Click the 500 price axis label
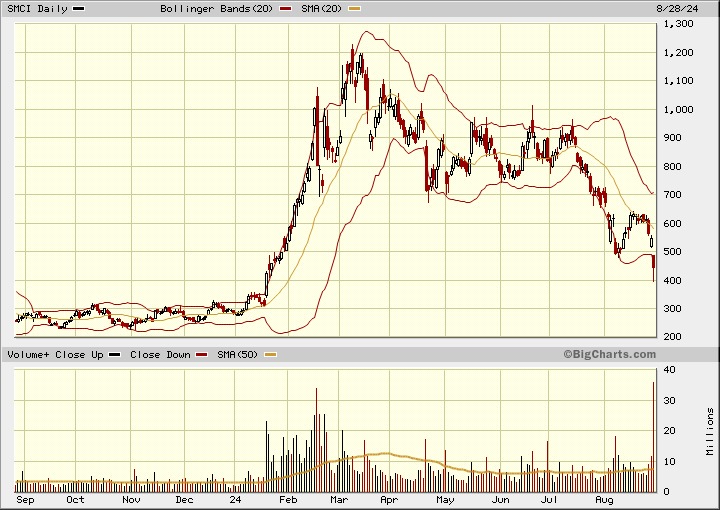This screenshot has height=510, width=720. [x=673, y=252]
